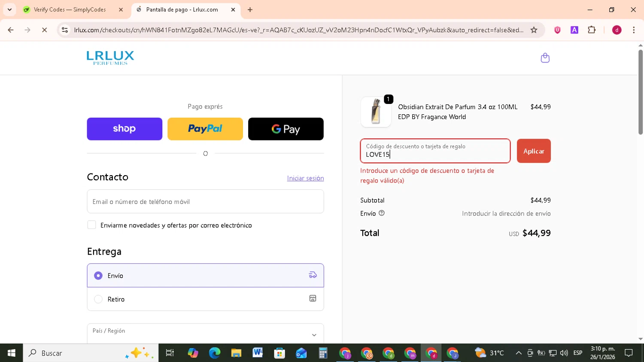
Task: Select the Pantalla de pago Lrlux tab
Action: pyautogui.click(x=185, y=9)
